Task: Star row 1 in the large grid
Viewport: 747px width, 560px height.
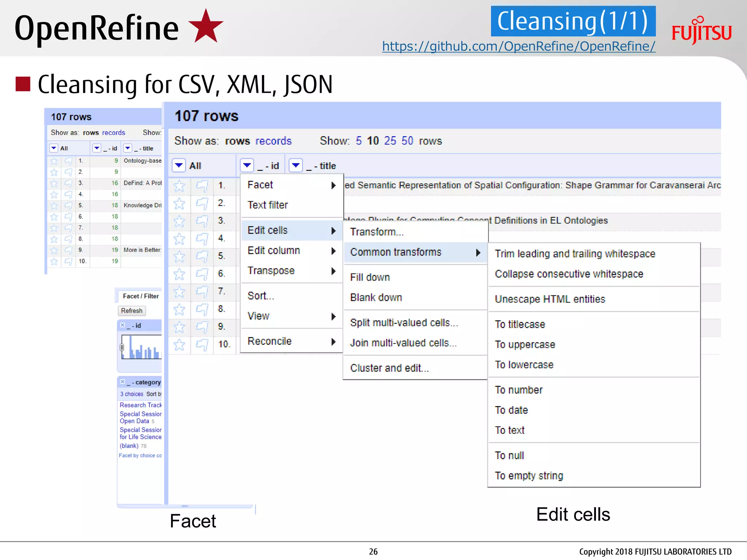Action: [x=179, y=186]
